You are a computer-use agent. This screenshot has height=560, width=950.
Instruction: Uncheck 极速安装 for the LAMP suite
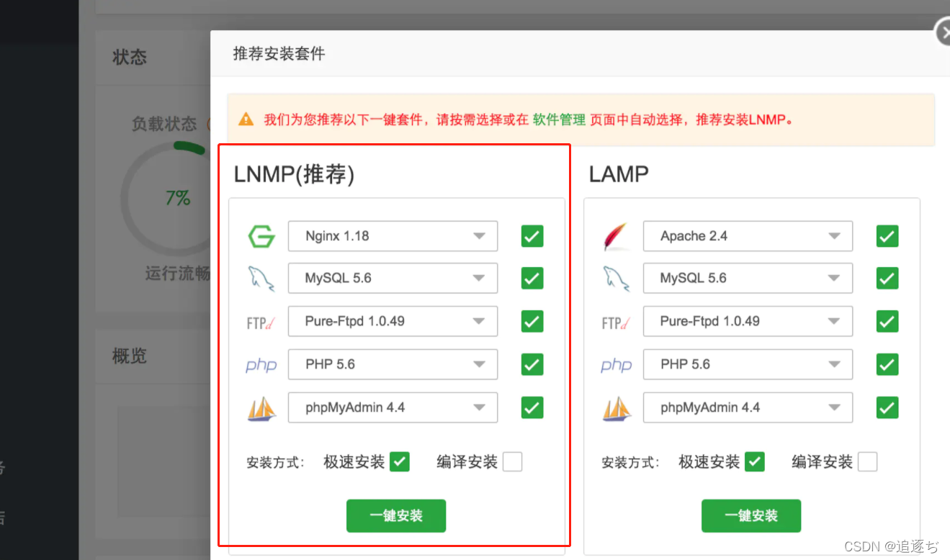point(754,461)
